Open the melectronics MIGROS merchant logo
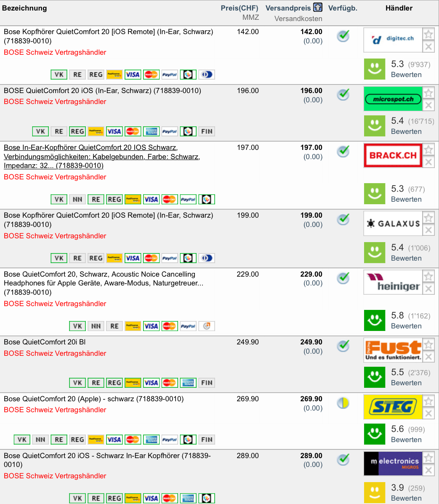The height and width of the screenshot is (504, 439). [393, 463]
